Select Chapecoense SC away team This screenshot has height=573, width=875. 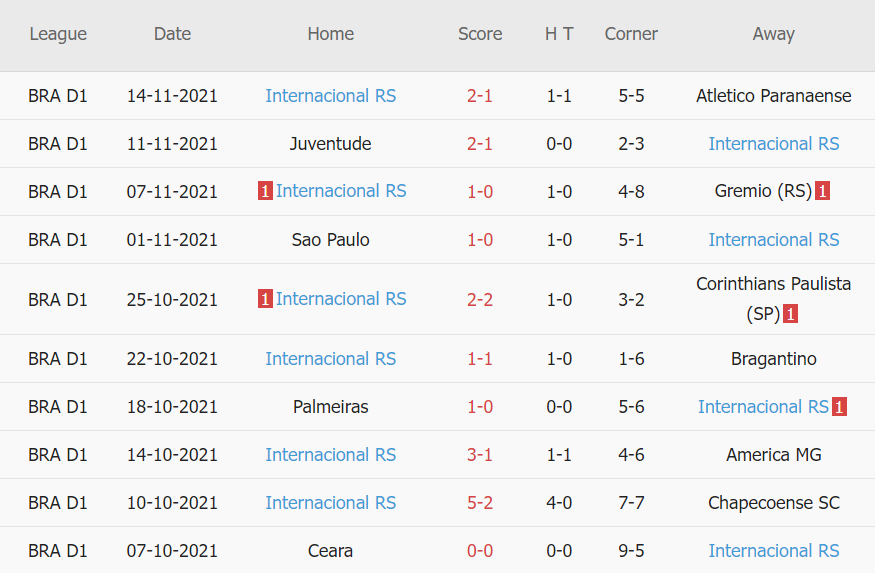773,503
